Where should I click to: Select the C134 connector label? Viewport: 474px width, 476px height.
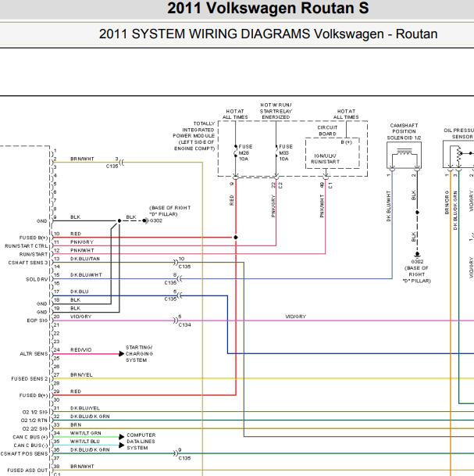click(x=185, y=325)
